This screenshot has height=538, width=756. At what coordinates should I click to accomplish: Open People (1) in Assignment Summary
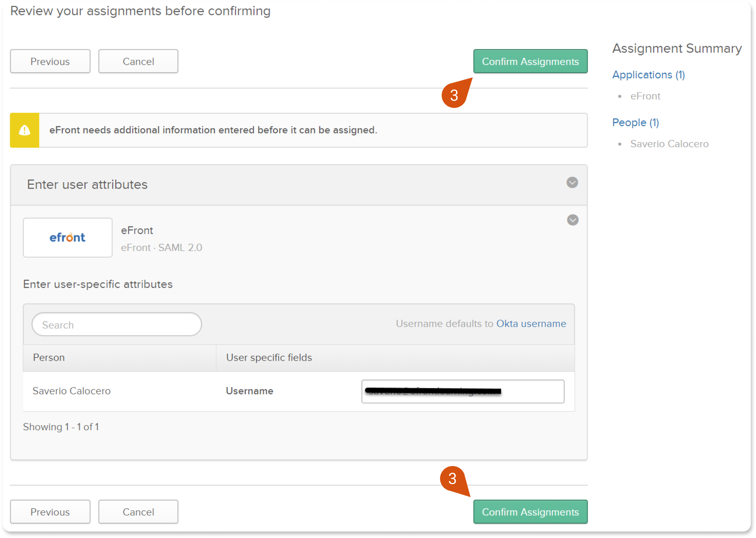(x=635, y=123)
